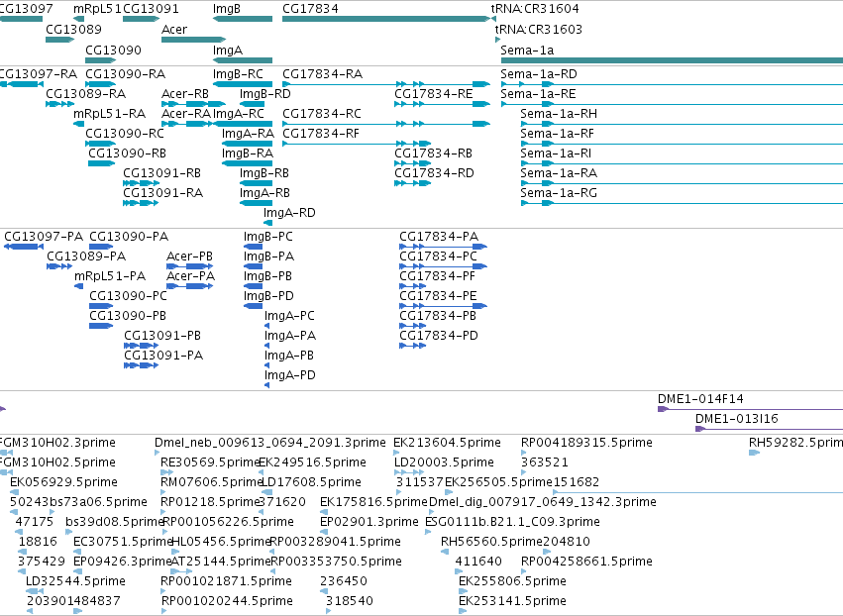Select the ImgA gene label

coord(228,50)
